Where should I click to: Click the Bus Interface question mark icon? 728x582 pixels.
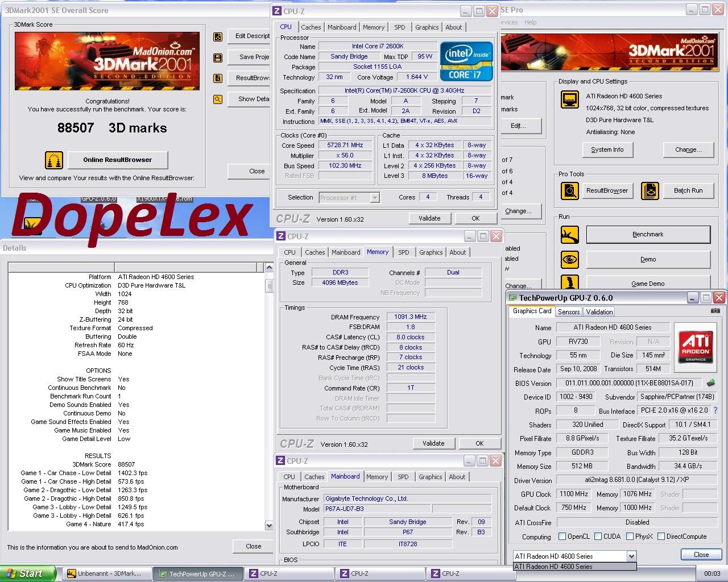(715, 410)
